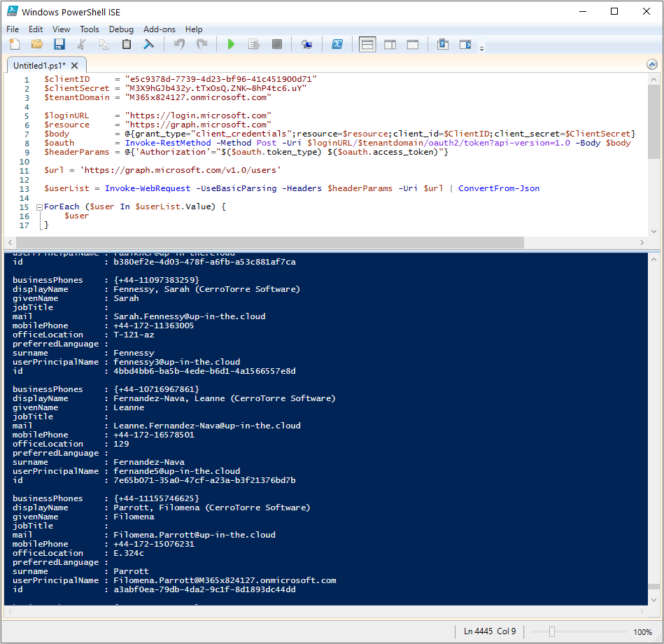Toggle Show Script Pane Right layout

(389, 43)
